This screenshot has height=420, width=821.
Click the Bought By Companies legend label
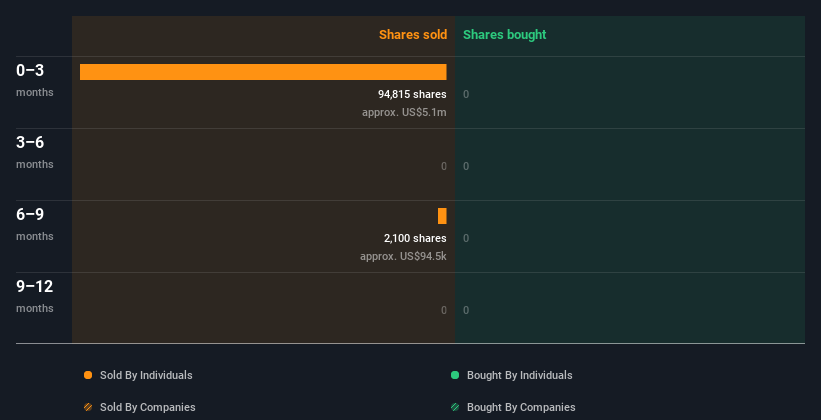(x=521, y=407)
